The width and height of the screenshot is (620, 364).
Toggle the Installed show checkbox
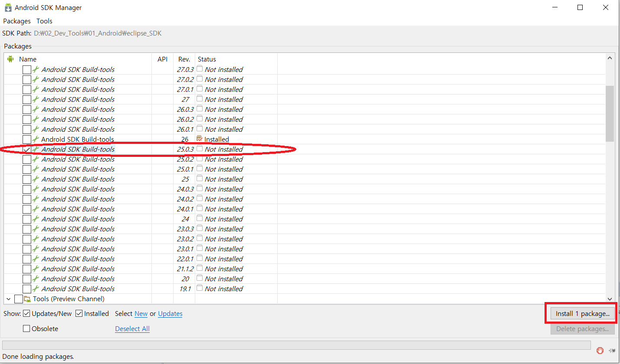coord(79,313)
